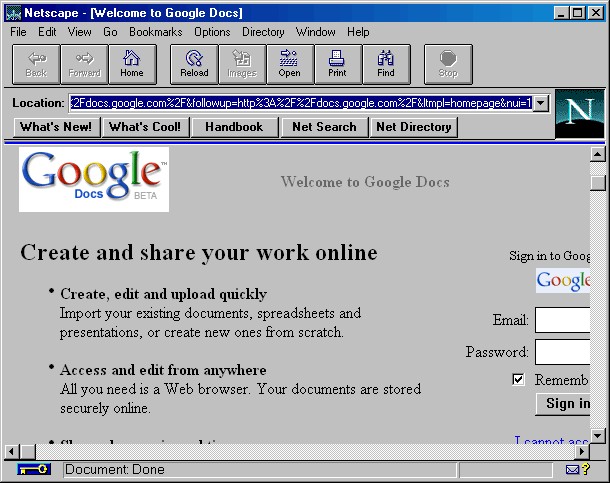Open the Options menu
Viewport: 610px width, 483px height.
coord(212,32)
